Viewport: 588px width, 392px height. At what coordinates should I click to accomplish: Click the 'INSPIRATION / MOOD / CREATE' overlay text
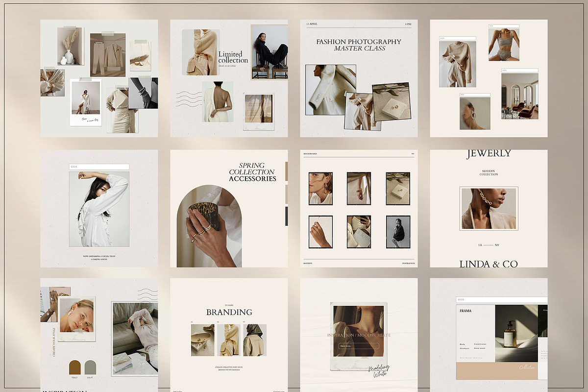[358, 335]
